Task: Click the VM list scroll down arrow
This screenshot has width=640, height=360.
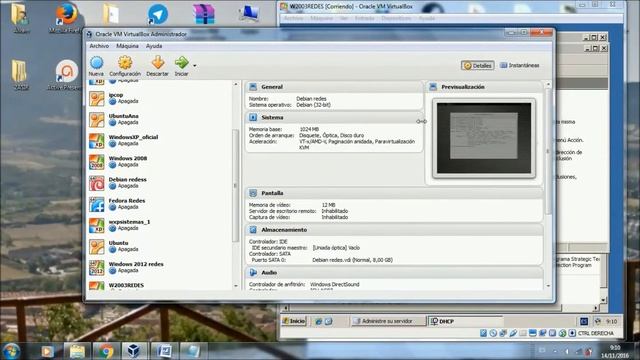Action: click(x=236, y=286)
